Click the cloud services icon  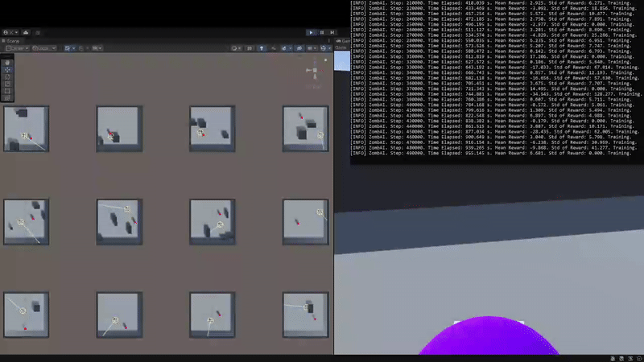26,32
